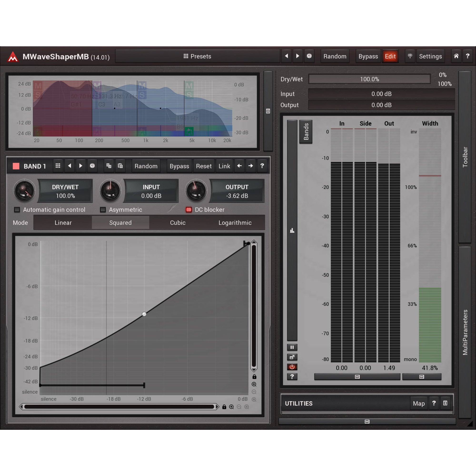Screen dimensions: 476x476
Task: Click the icon left of Settings
Action: 410,56
